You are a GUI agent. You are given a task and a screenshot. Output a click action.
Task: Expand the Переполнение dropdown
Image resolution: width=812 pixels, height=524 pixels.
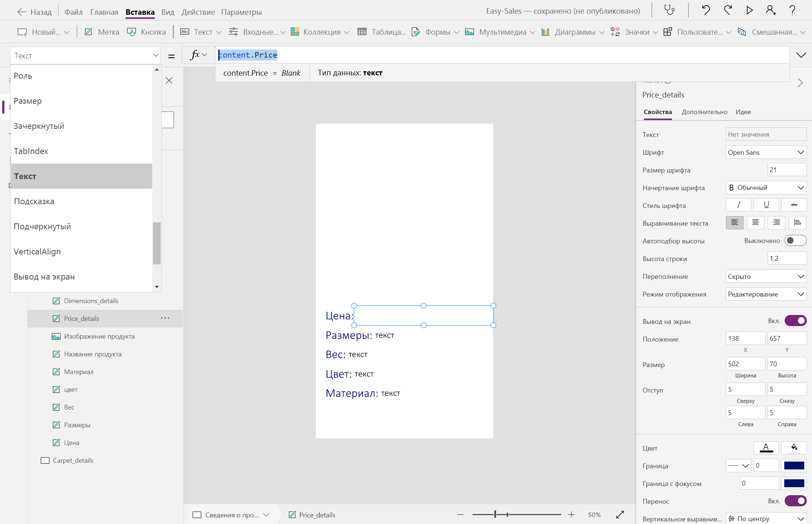766,277
